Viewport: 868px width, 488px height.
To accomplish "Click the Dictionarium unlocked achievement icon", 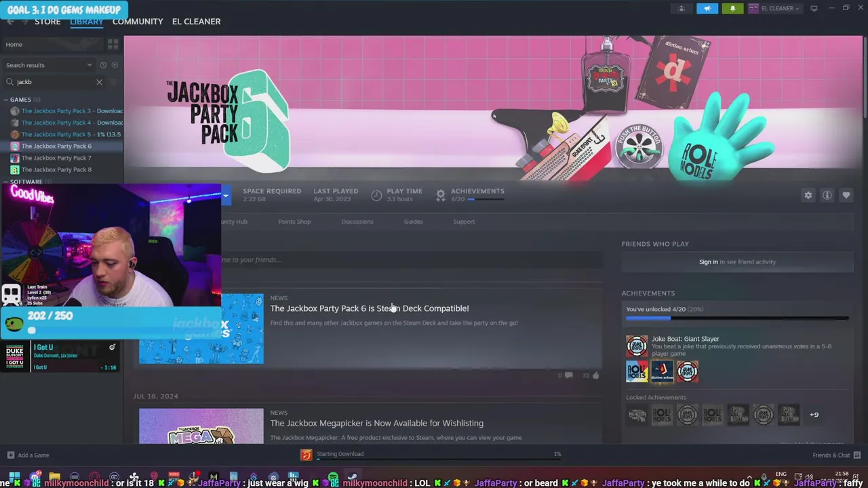I will (x=662, y=371).
